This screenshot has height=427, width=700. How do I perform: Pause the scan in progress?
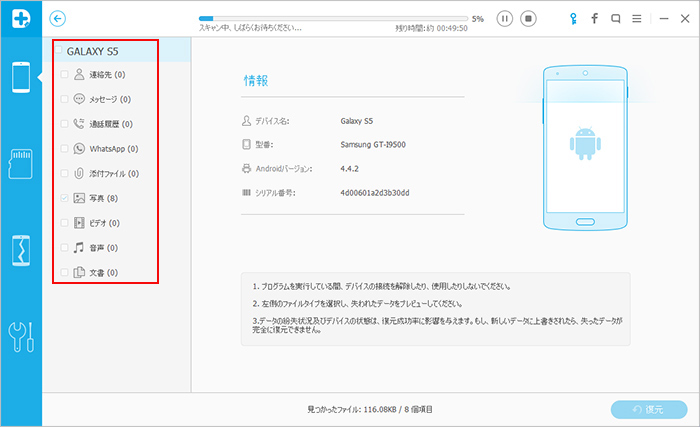coord(504,19)
